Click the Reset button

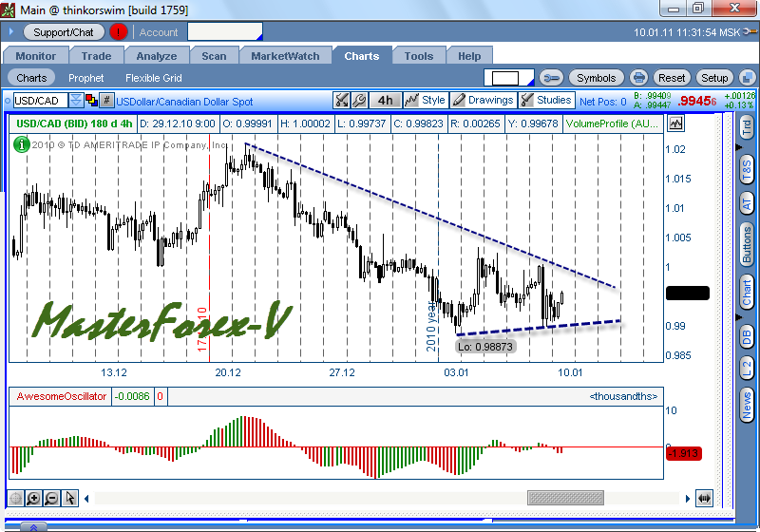pos(672,78)
